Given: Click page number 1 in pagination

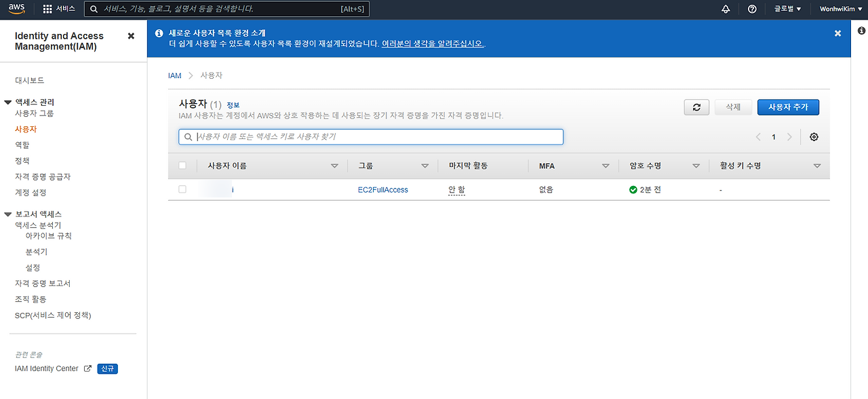Looking at the screenshot, I should pyautogui.click(x=774, y=137).
